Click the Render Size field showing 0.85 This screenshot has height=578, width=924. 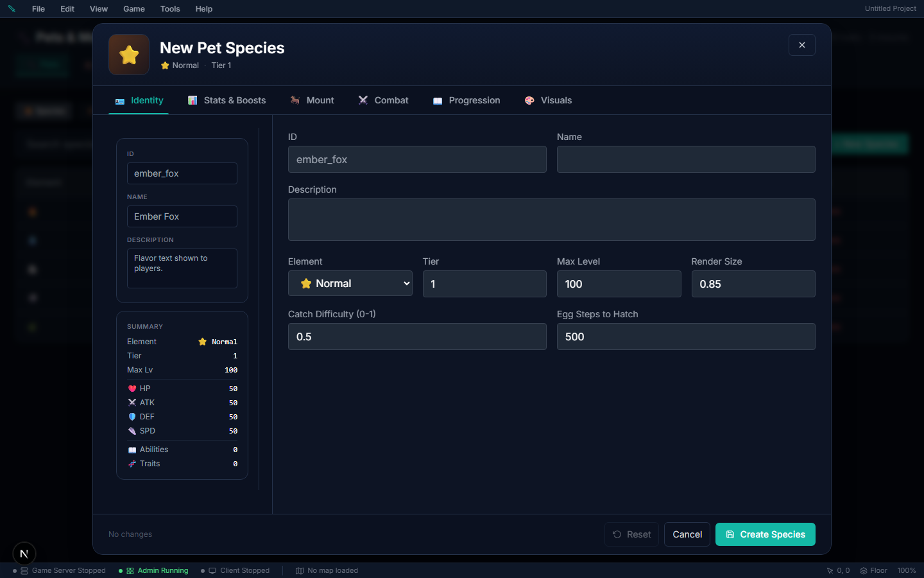pos(753,284)
